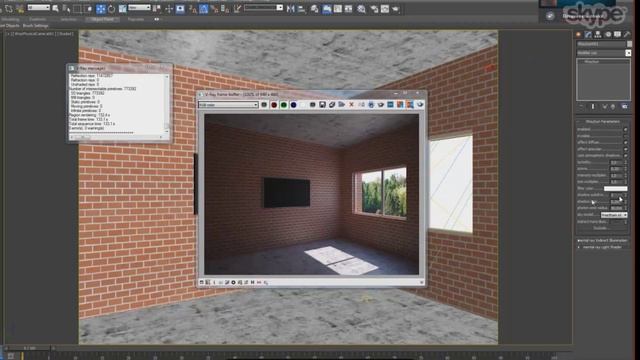This screenshot has width=640, height=360.
Task: Toggle Window/Crossing selection mode
Action: click(x=89, y=9)
